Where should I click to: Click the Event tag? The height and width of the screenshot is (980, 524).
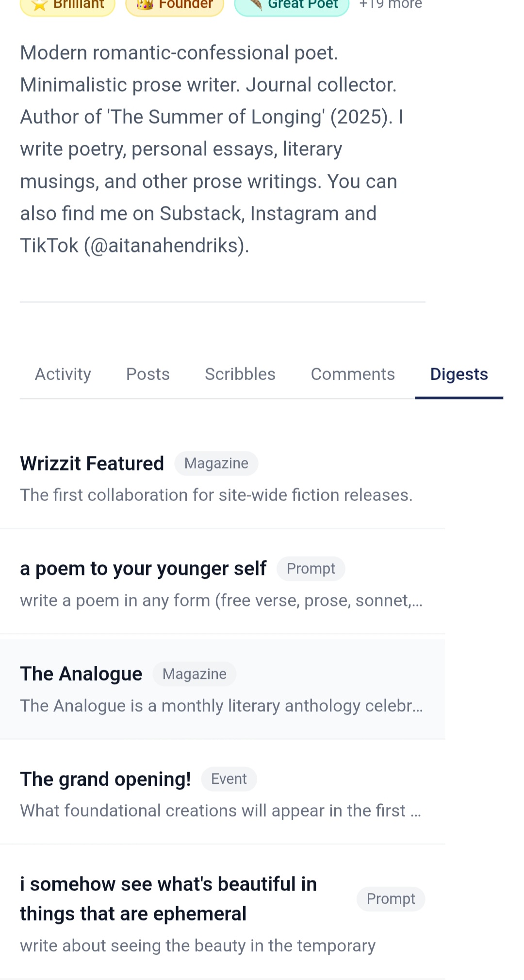pyautogui.click(x=229, y=779)
